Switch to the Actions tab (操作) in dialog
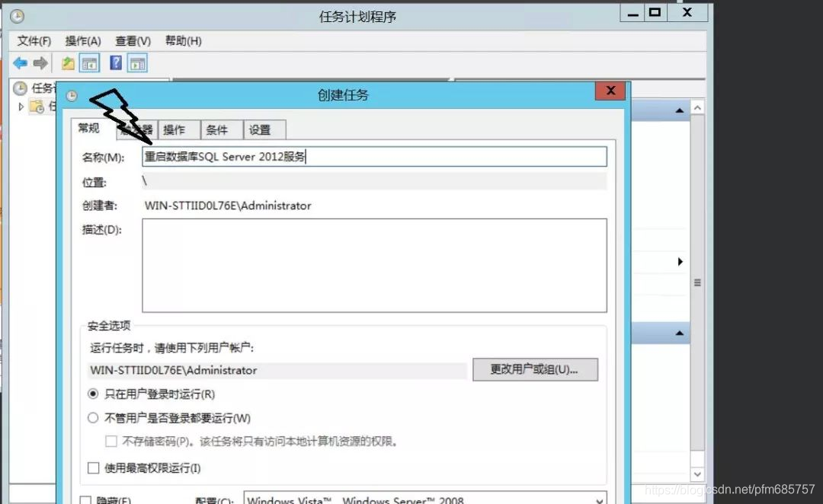Image resolution: width=823 pixels, height=504 pixels. (179, 130)
